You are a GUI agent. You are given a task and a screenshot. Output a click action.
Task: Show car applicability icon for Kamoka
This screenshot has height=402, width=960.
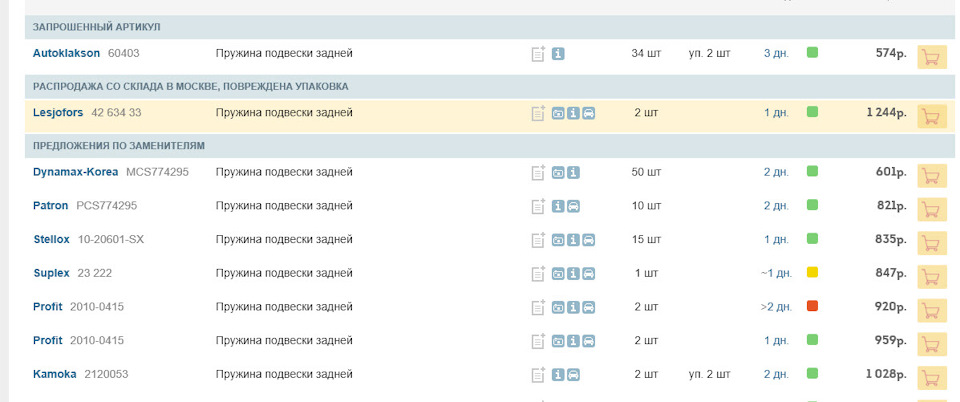pos(573,374)
